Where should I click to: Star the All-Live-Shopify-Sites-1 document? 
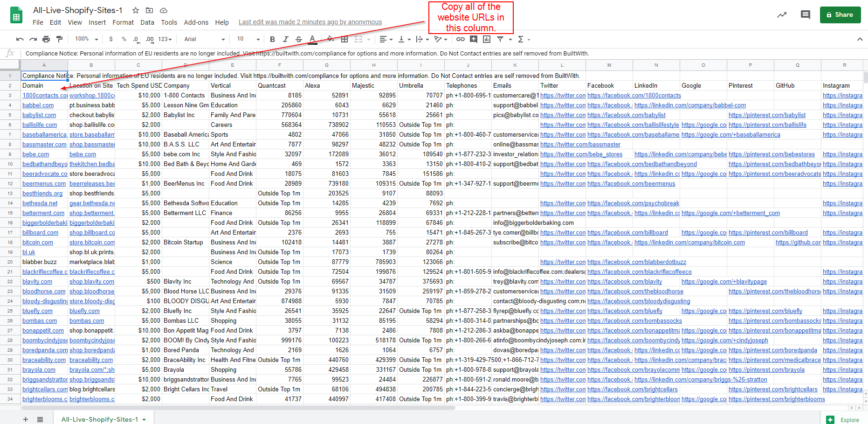[136, 10]
